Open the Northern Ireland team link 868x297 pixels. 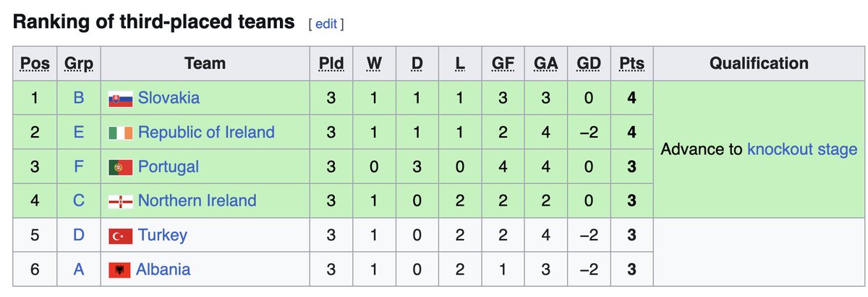(197, 201)
